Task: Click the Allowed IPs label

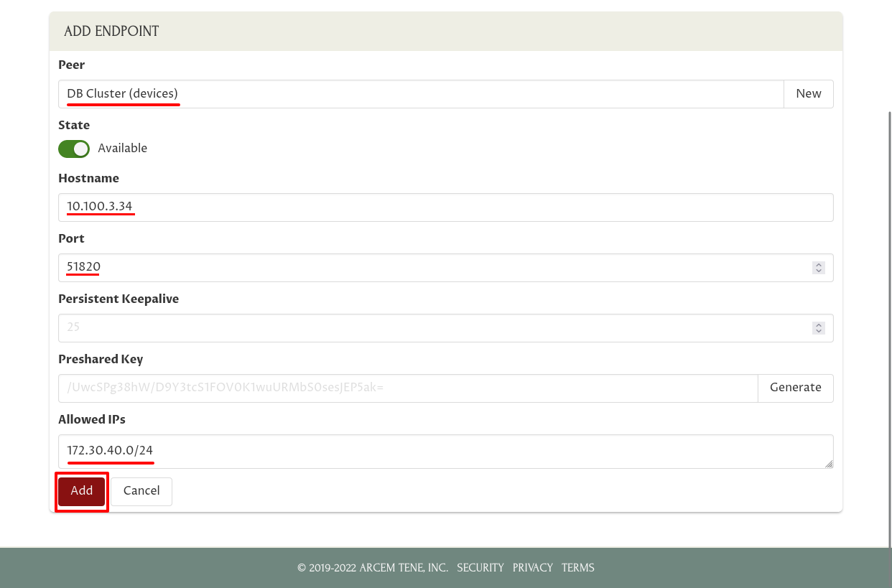Action: [92, 420]
